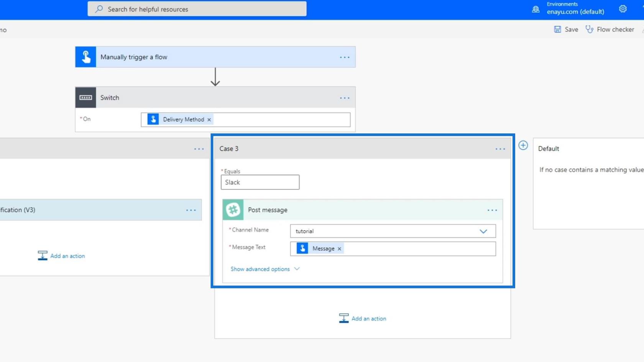This screenshot has height=362, width=644.
Task: Open the Channel Name dropdown
Action: [393, 231]
